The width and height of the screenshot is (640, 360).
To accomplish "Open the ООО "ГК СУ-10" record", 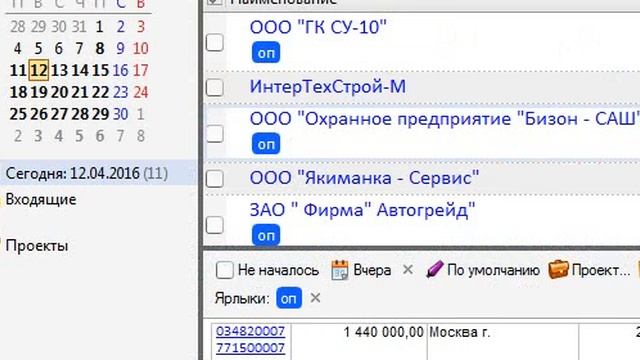I will click(x=318, y=27).
